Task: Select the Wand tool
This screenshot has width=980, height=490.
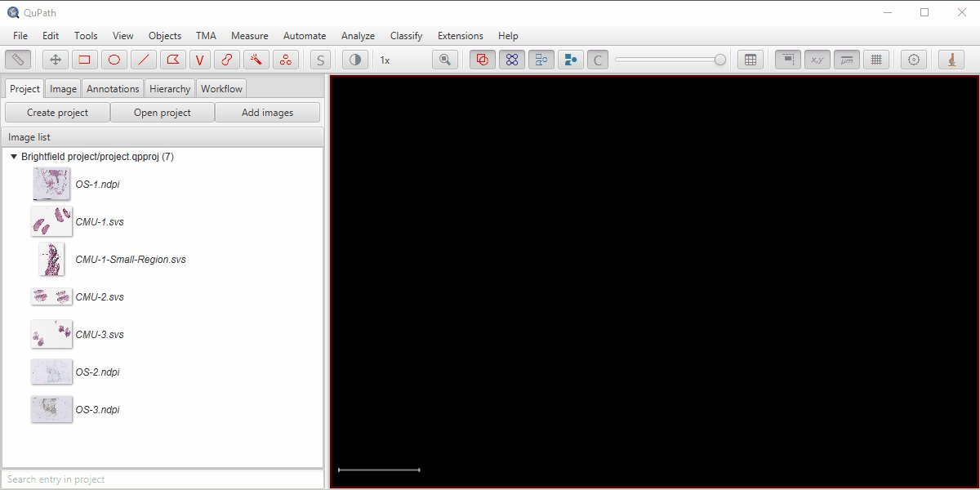Action: click(x=256, y=60)
